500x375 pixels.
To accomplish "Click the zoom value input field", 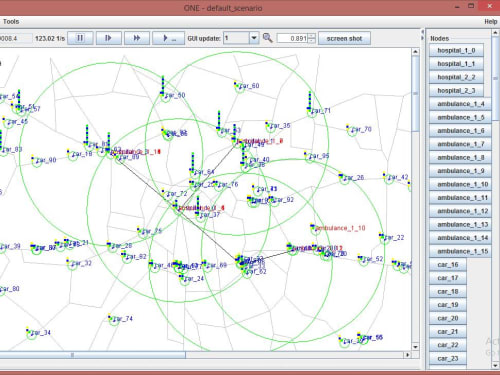I will [x=292, y=38].
